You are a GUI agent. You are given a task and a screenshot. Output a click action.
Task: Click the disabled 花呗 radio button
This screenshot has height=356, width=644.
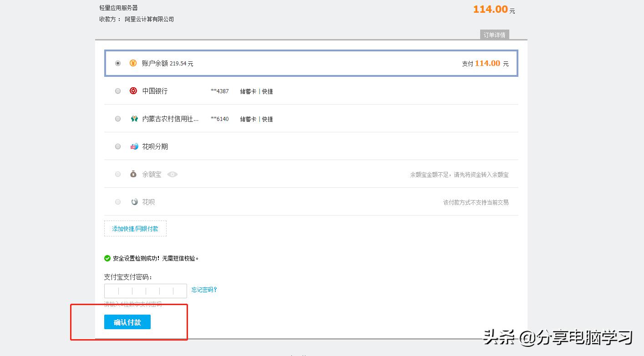tap(117, 201)
